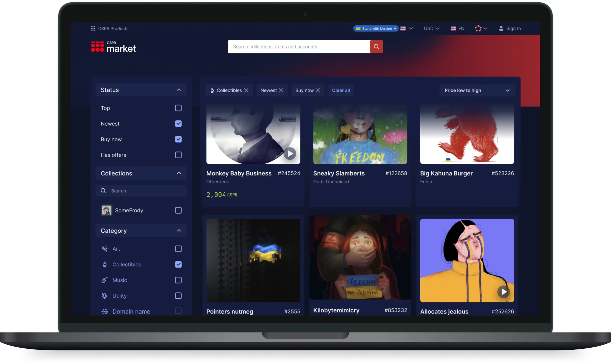Click the US flag icon beside Ukraine banner
This screenshot has width=611, height=364.
click(x=403, y=28)
